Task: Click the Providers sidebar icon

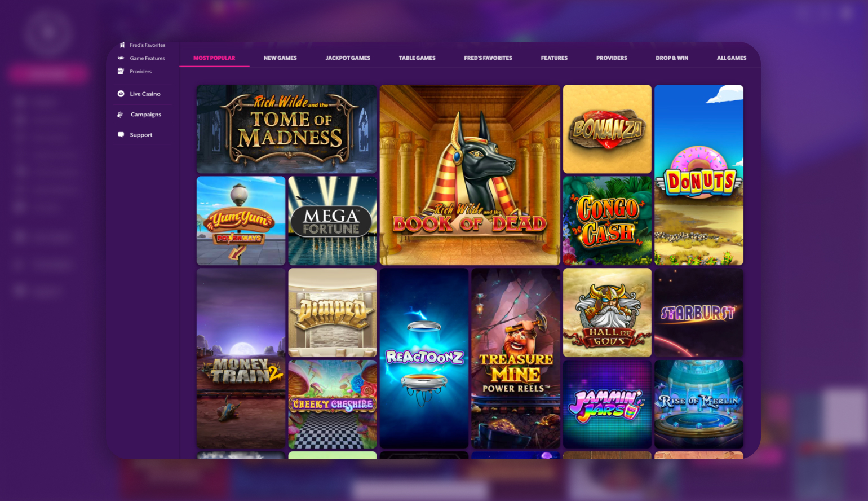Action: click(121, 71)
